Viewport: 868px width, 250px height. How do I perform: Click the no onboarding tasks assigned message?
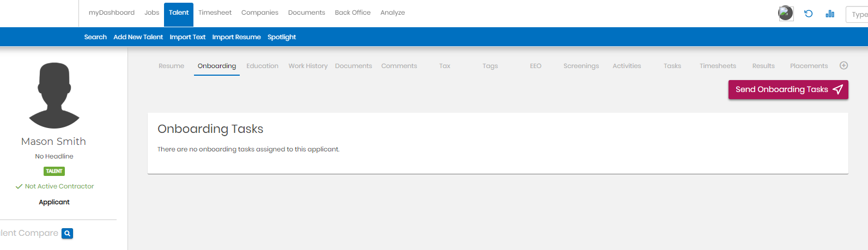pyautogui.click(x=248, y=149)
